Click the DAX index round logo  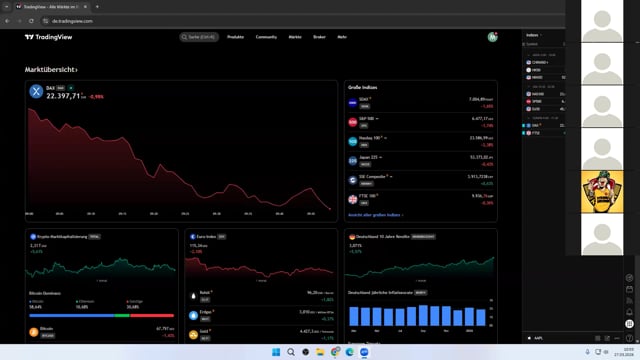(36, 91)
